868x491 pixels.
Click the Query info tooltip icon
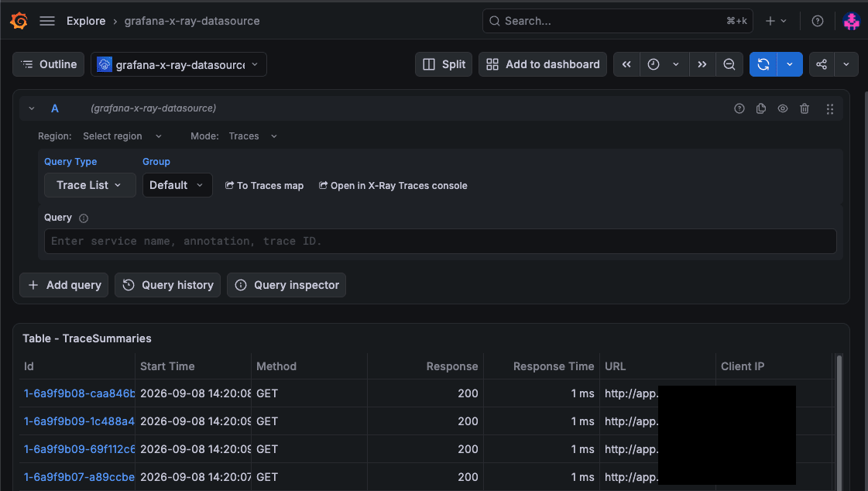(x=84, y=218)
